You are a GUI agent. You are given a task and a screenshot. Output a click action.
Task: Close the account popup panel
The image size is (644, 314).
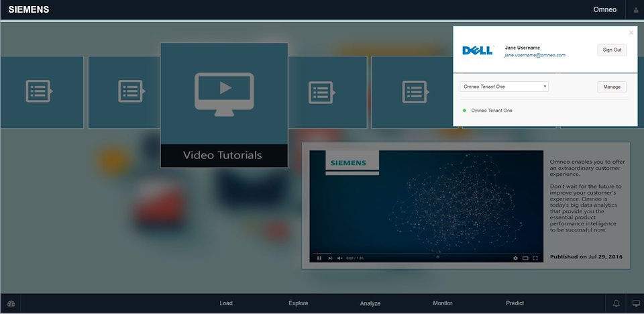[x=631, y=33]
